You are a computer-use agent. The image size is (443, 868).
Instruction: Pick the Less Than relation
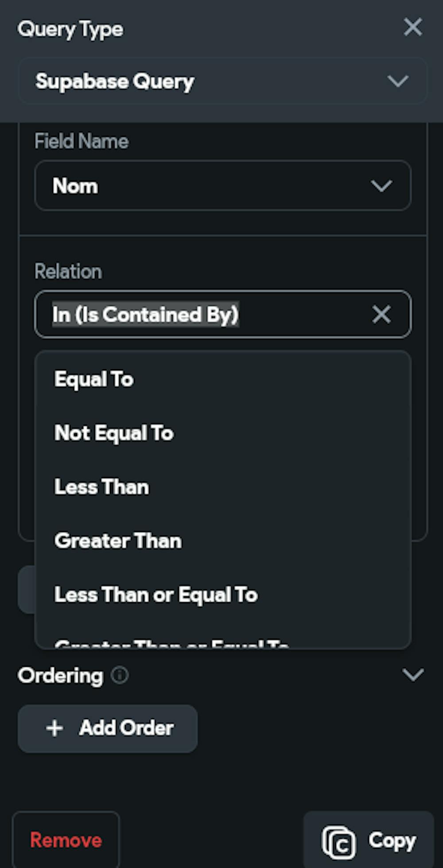pyautogui.click(x=102, y=487)
